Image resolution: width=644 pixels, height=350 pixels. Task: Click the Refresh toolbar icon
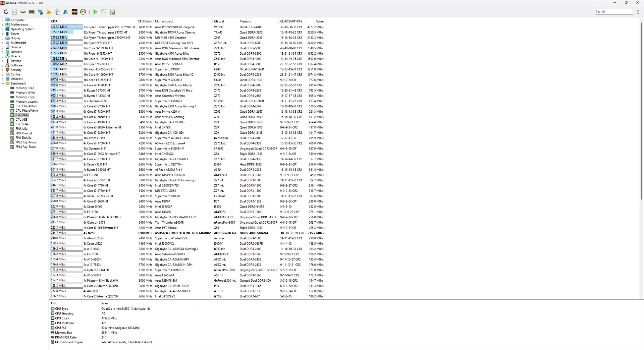click(6, 12)
